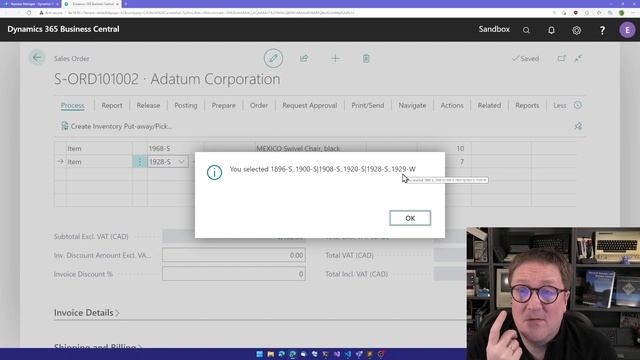Click the pencil edit icon
The width and height of the screenshot is (640, 360).
[273, 58]
